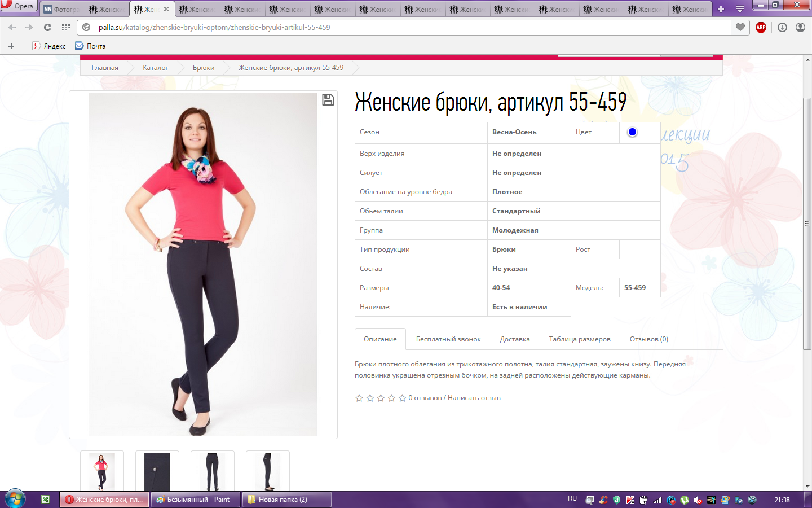This screenshot has width=812, height=508.
Task: Save the product image with floppy icon
Action: tap(328, 100)
